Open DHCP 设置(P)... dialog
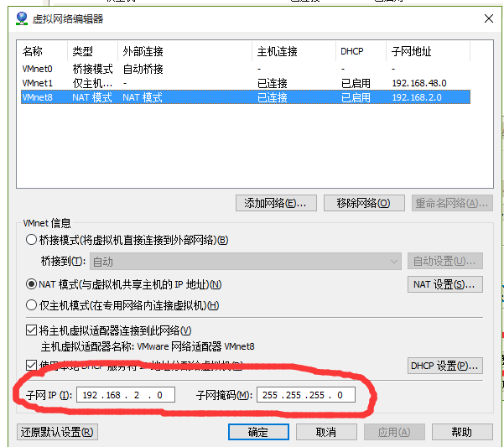 444,366
